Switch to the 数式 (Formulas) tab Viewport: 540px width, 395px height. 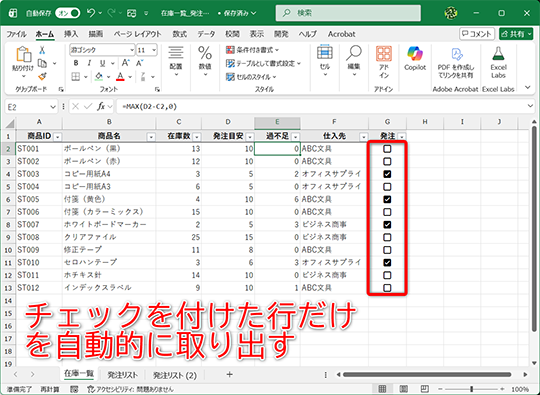coord(179,34)
